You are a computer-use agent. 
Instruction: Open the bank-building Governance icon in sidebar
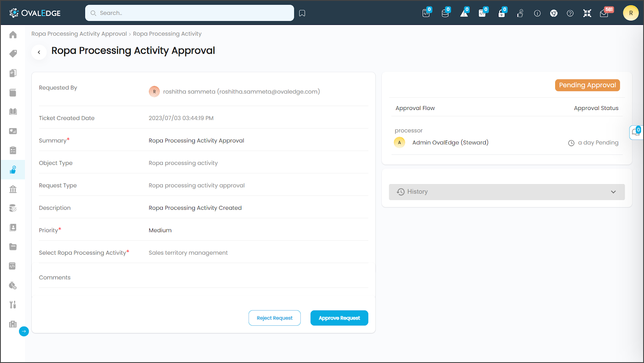[x=13, y=189]
